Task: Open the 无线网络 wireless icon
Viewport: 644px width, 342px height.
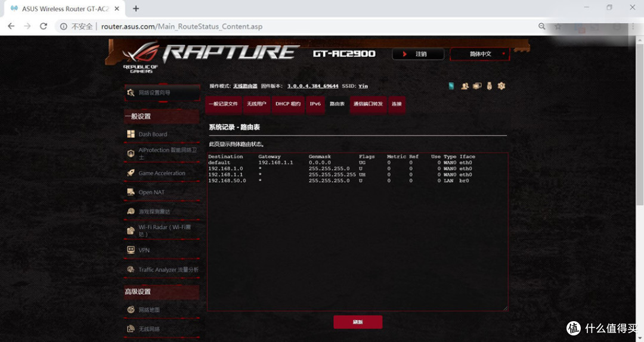Action: click(x=131, y=328)
